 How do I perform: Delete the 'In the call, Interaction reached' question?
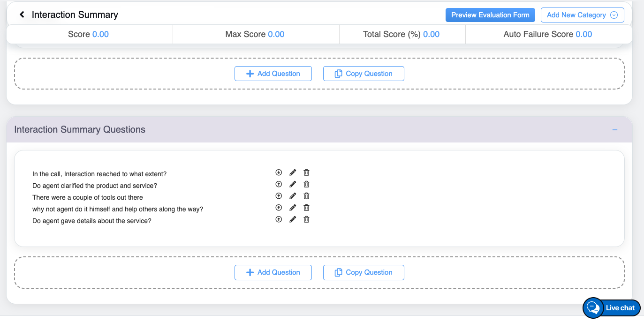click(306, 172)
